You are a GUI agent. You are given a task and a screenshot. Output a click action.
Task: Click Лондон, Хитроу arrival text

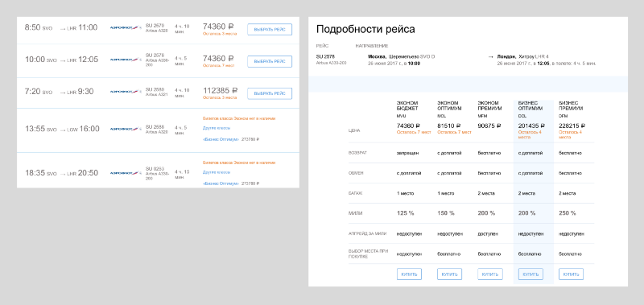click(x=515, y=56)
